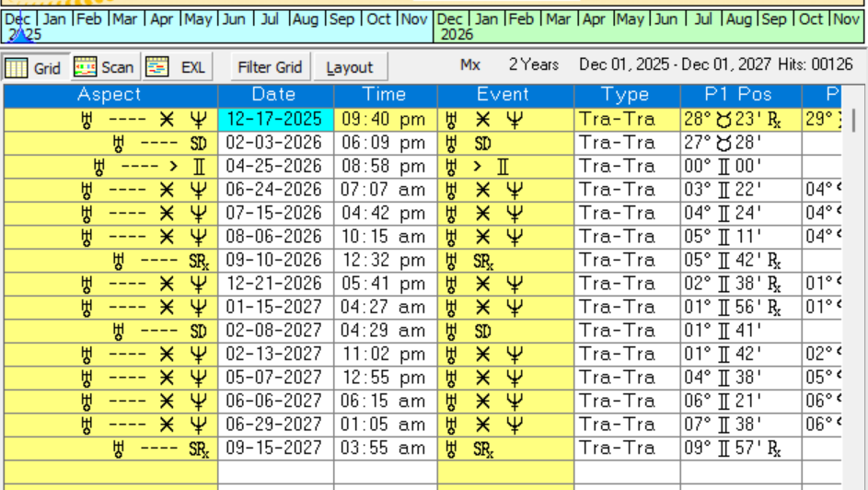
Task: Click the Filter Grid button
Action: tap(270, 67)
